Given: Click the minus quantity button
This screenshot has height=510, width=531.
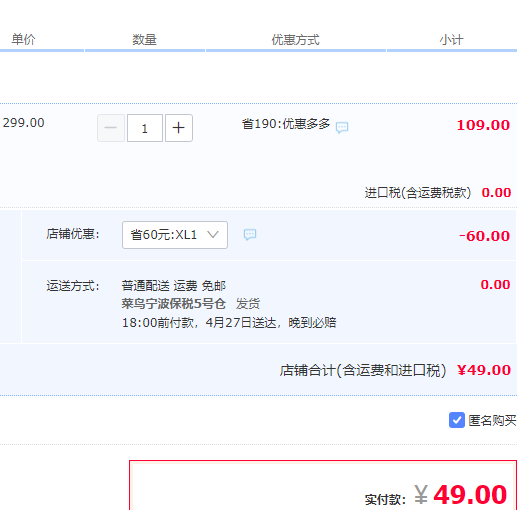Looking at the screenshot, I should pos(111,128).
